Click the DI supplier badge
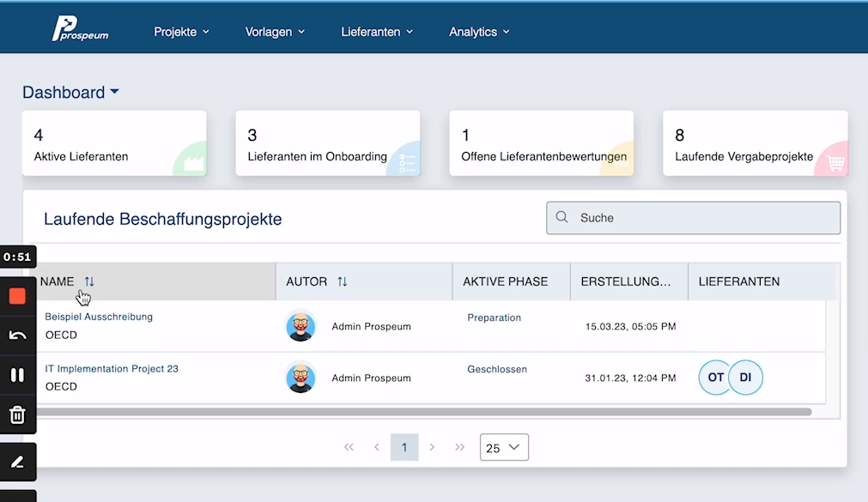The width and height of the screenshot is (868, 502). click(x=745, y=378)
